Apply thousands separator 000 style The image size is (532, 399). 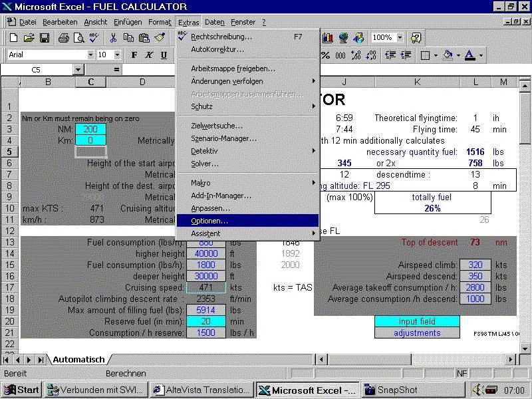pos(340,55)
